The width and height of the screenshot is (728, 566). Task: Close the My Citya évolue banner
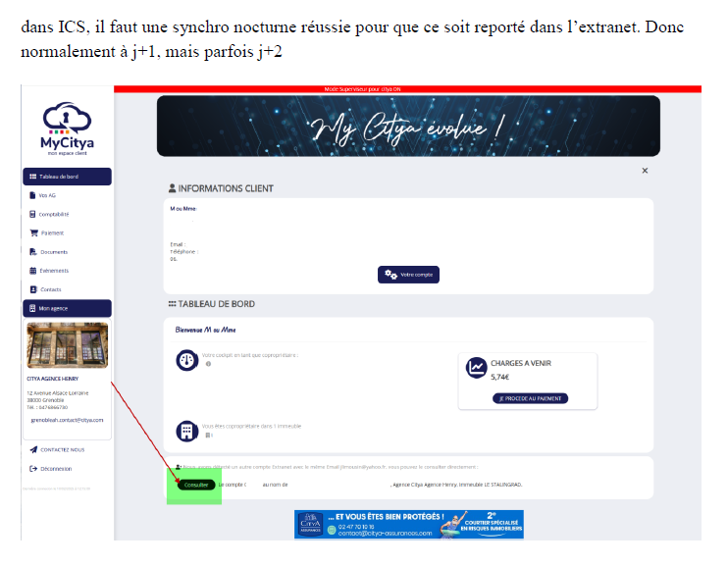click(x=645, y=171)
